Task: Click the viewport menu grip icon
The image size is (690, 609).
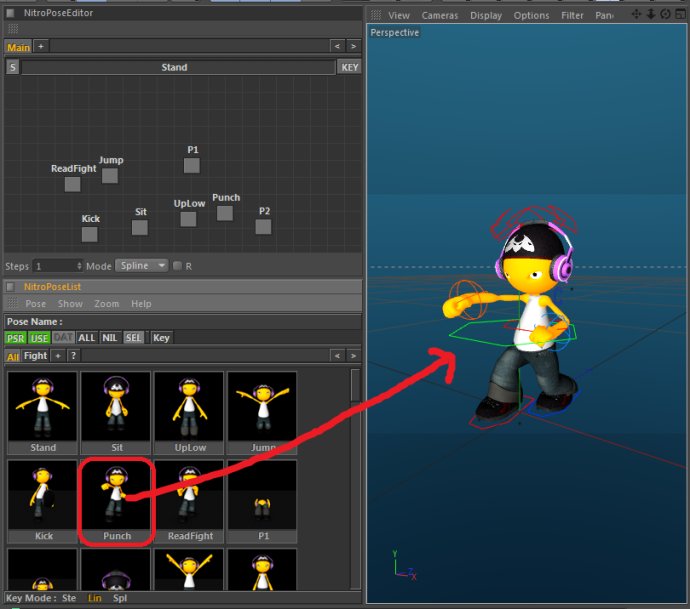Action: tap(376, 15)
